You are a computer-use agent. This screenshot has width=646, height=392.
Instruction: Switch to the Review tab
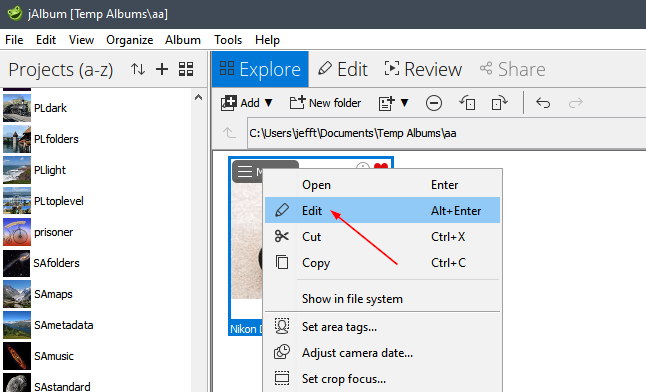click(423, 69)
